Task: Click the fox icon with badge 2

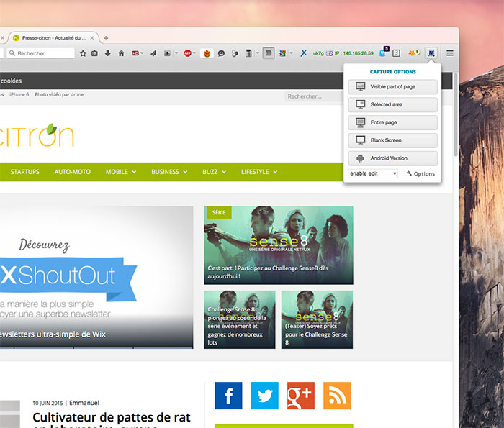Action: pyautogui.click(x=414, y=53)
